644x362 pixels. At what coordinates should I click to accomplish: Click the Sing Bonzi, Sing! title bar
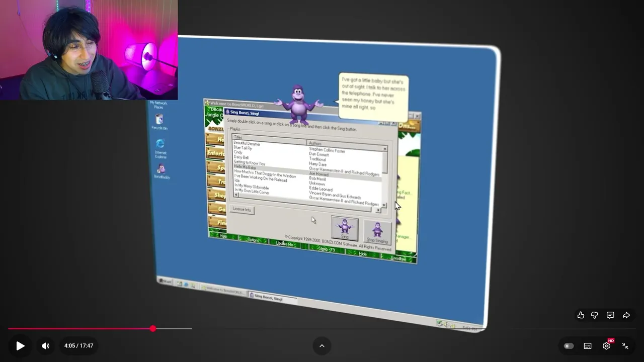pyautogui.click(x=310, y=117)
